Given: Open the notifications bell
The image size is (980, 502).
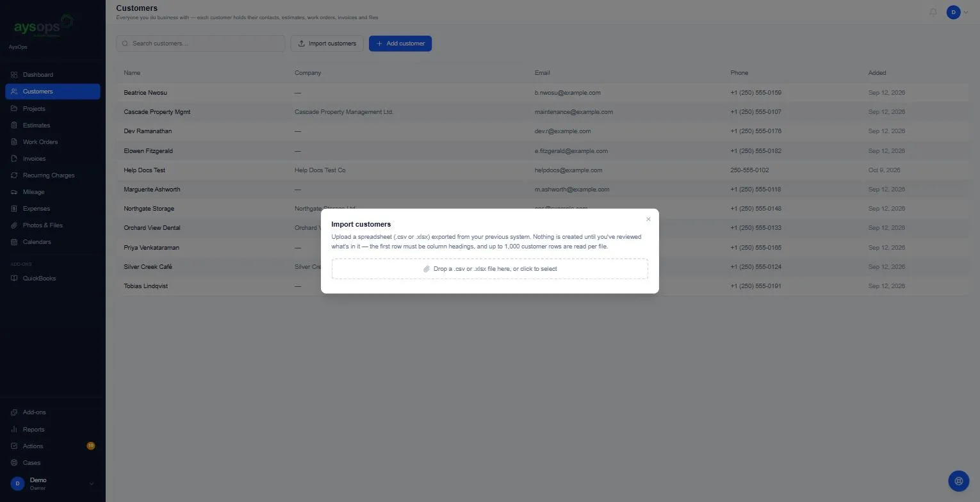Looking at the screenshot, I should tap(933, 12).
